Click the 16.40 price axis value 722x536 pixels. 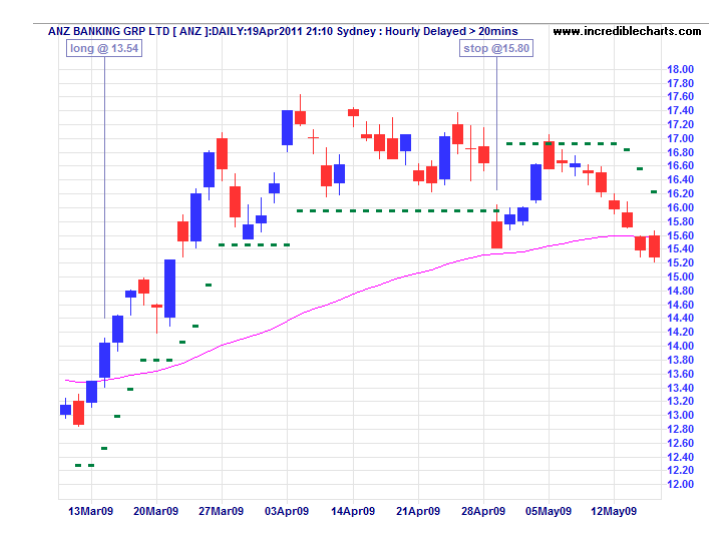pyautogui.click(x=680, y=180)
